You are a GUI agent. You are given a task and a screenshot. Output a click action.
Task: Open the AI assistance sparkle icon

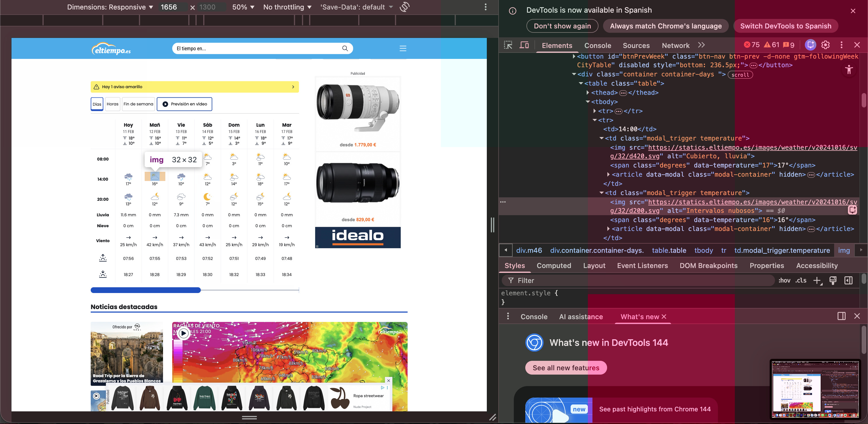[x=810, y=45]
